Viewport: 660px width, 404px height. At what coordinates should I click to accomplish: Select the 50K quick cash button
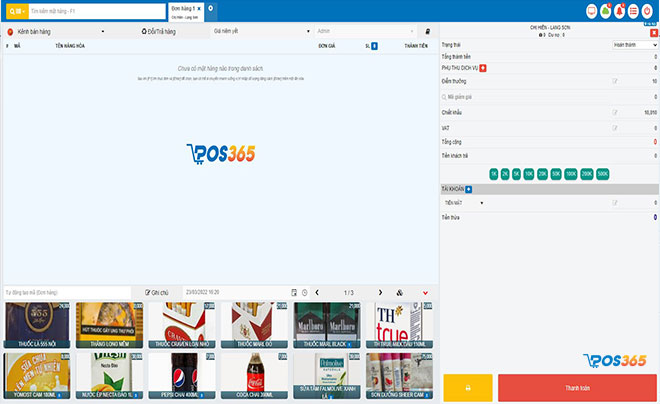[556, 174]
